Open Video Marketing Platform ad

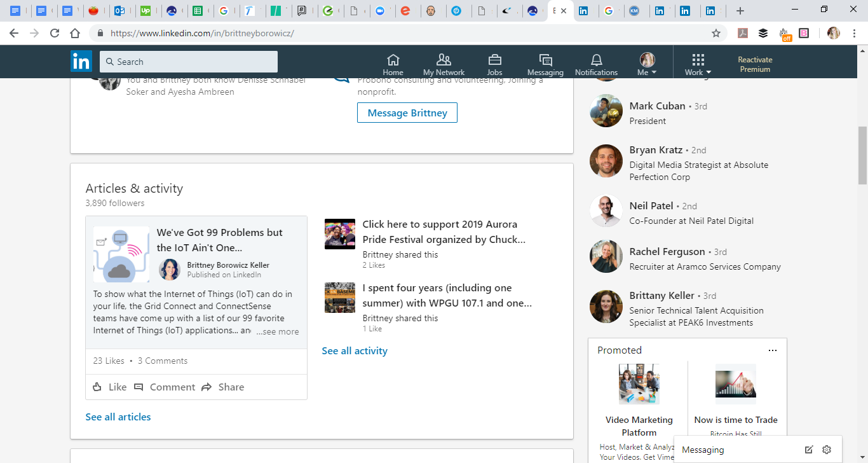[639, 426]
